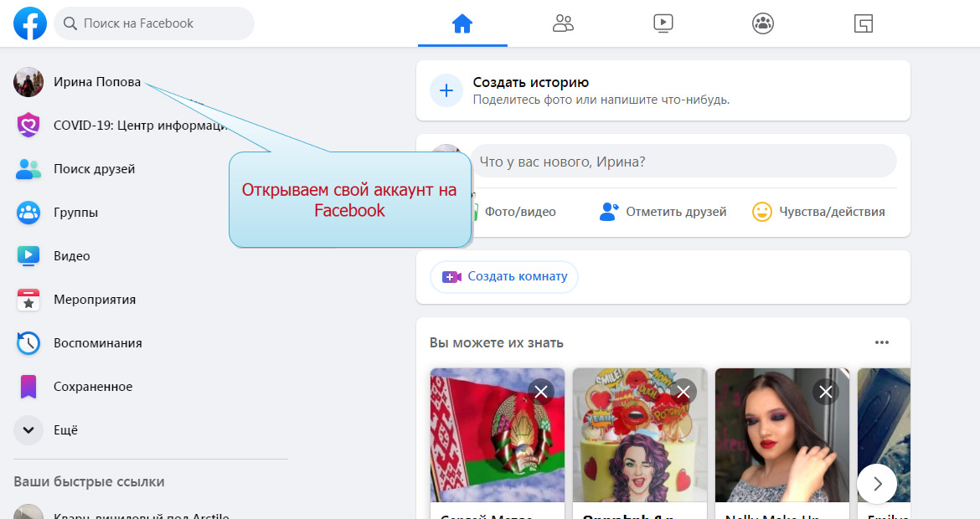Click the Facebook logo icon
Viewport: 980px width, 519px height.
[x=29, y=23]
